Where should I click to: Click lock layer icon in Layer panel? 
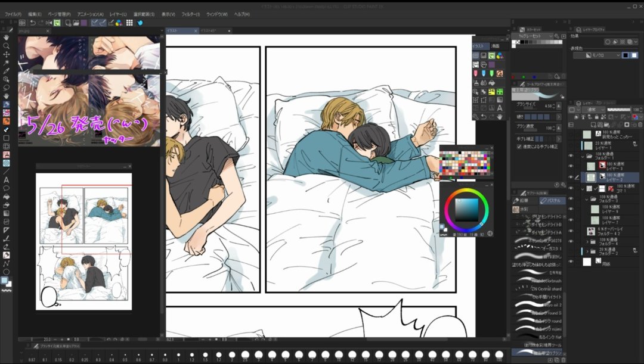596,117
